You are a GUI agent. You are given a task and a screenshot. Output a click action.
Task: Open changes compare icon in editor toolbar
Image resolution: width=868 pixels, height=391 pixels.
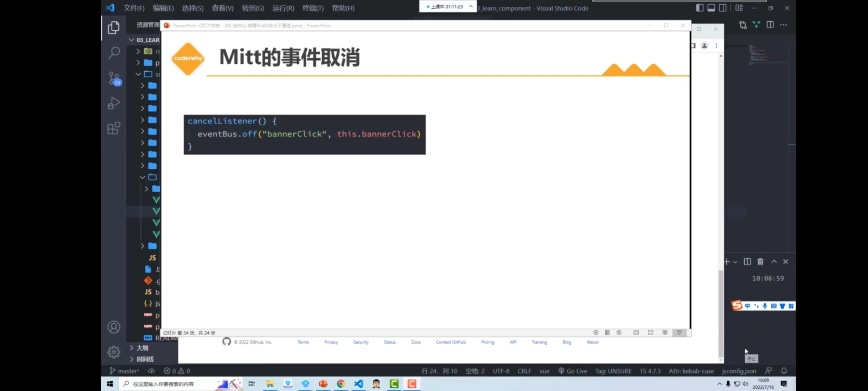(743, 25)
